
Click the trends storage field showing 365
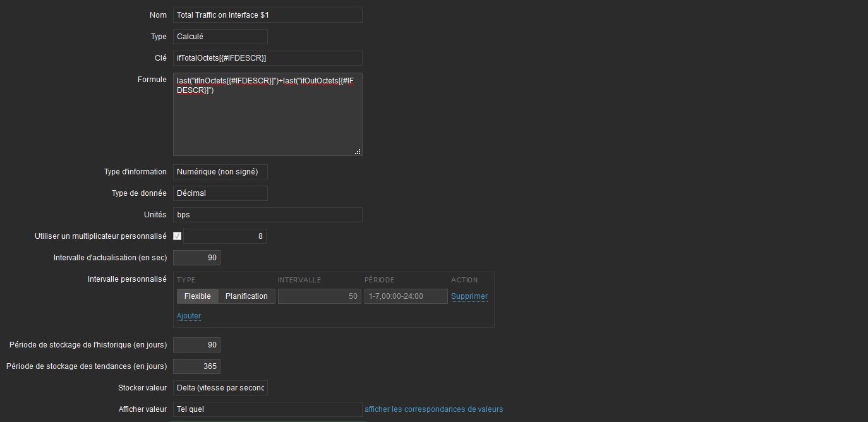point(196,366)
